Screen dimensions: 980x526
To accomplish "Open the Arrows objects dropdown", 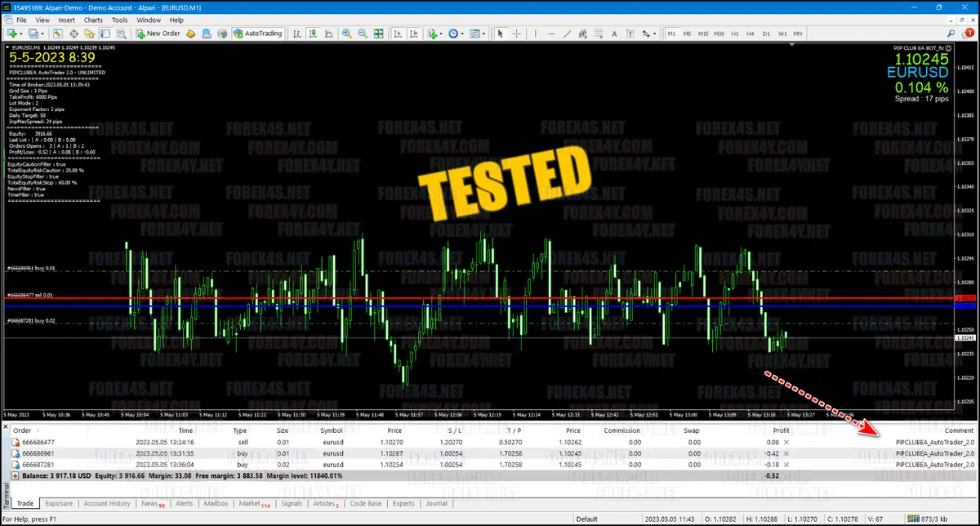I will click(648, 33).
